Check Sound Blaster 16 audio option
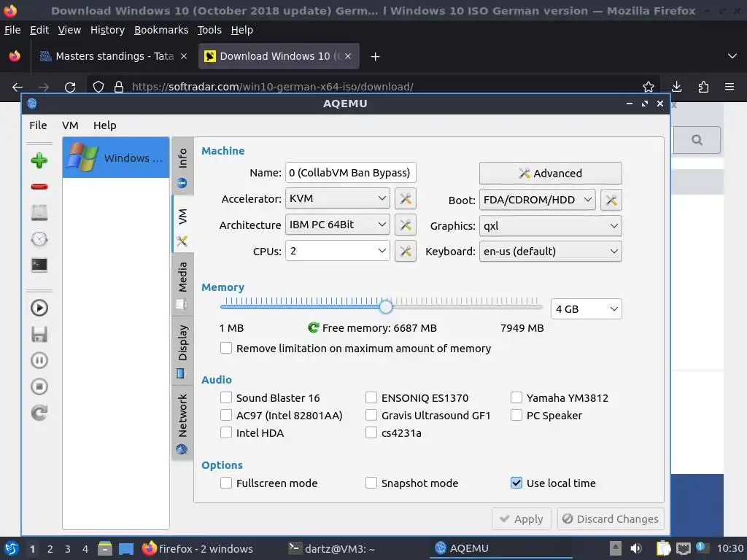This screenshot has height=560, width=747. click(226, 397)
